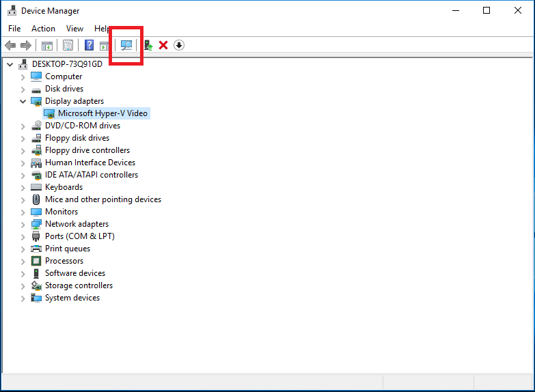The width and height of the screenshot is (535, 392).
Task: Open the Help menu
Action: (101, 29)
